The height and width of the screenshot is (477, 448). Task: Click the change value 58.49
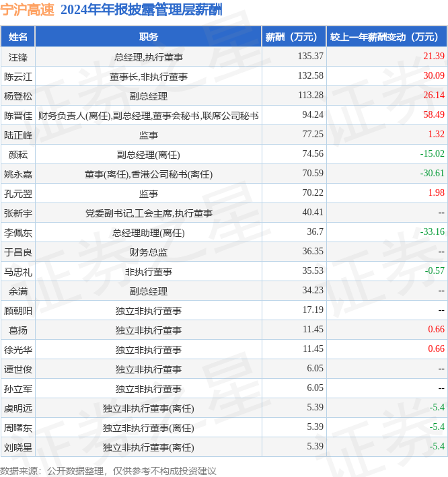[x=434, y=114]
